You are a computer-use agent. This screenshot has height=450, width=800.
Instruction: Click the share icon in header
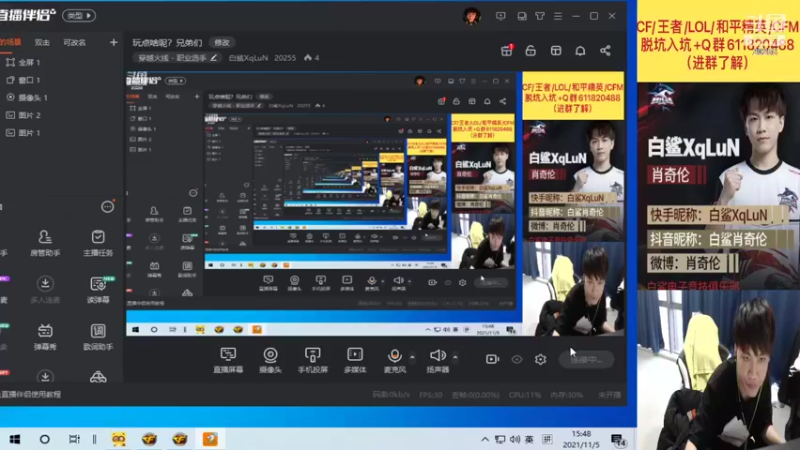pyautogui.click(x=605, y=50)
